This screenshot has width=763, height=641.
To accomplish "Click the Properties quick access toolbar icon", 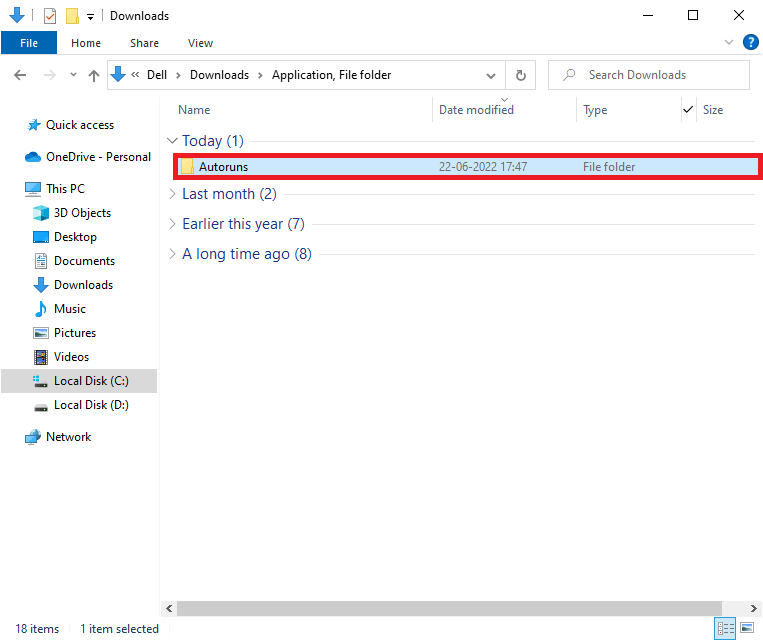I will point(50,16).
